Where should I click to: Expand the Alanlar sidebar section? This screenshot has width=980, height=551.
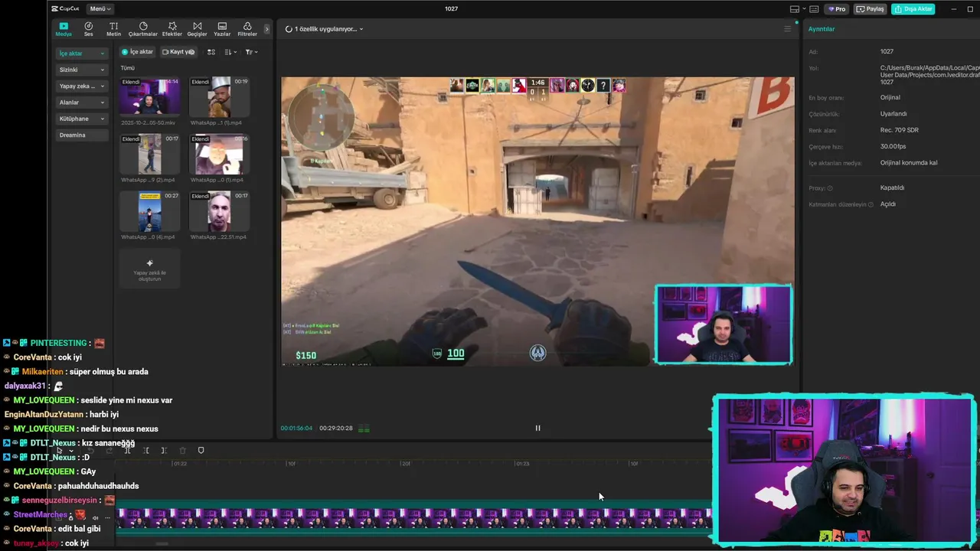[x=81, y=103]
